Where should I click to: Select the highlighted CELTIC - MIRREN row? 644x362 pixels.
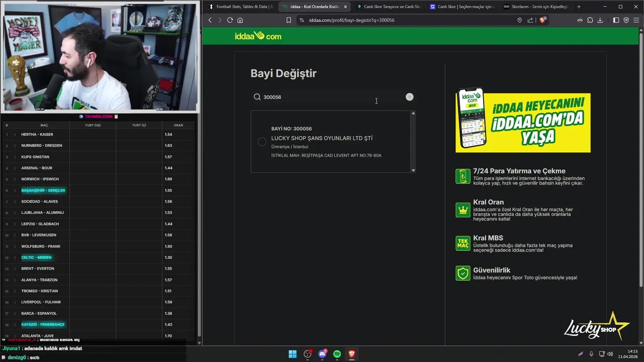[99, 257]
